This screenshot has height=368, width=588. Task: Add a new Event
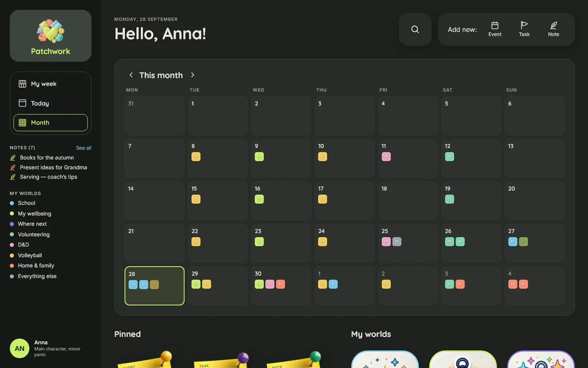click(495, 29)
